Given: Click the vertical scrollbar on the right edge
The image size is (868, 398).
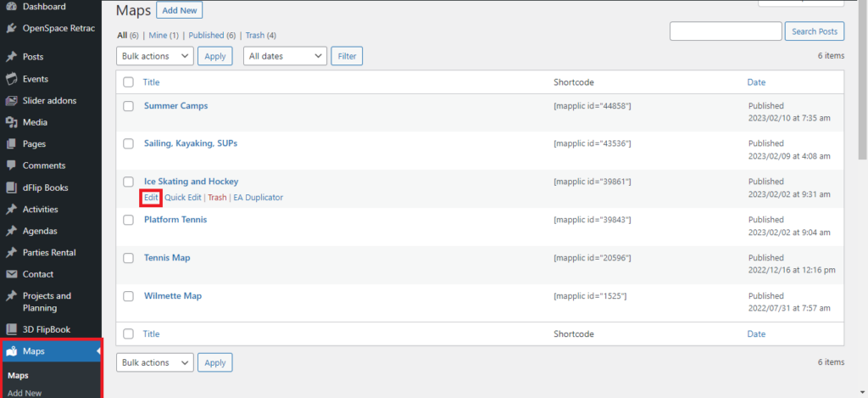Looking at the screenshot, I should [864, 199].
